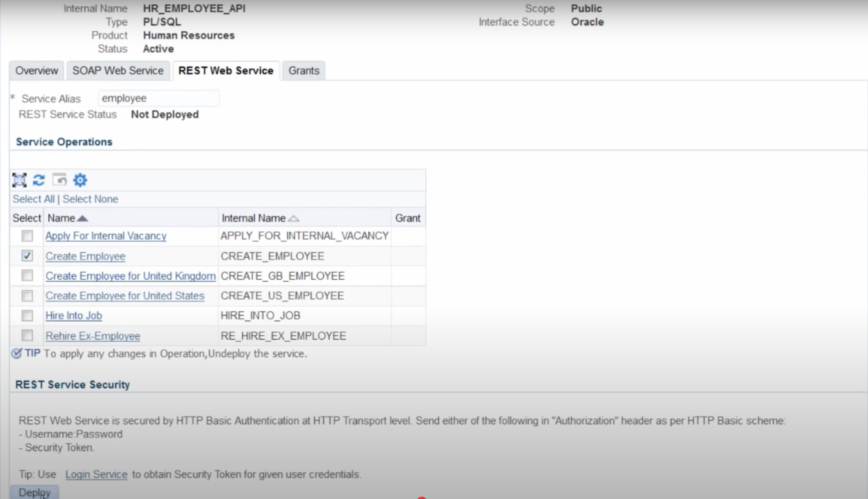The image size is (868, 499).
Task: Check the Apply For Internal Vacancy checkbox
Action: pos(27,236)
